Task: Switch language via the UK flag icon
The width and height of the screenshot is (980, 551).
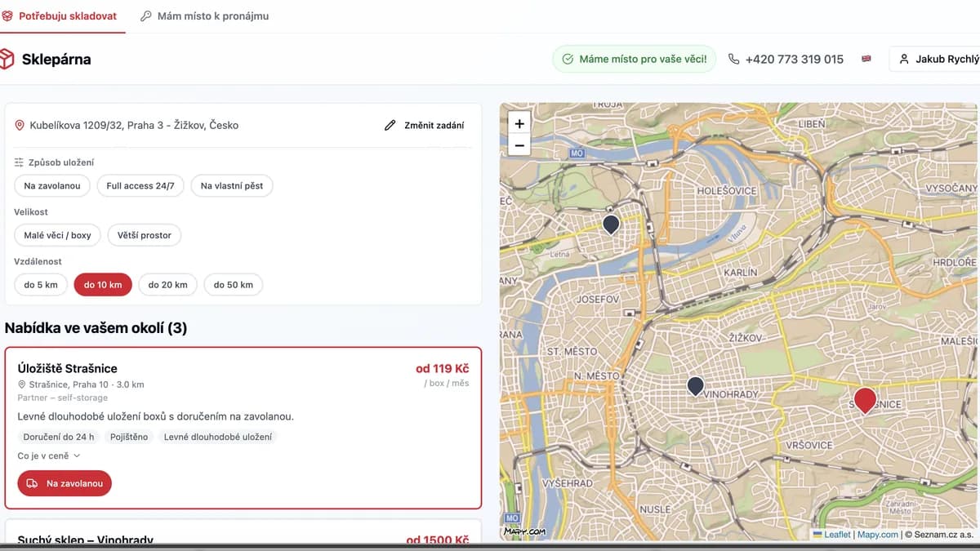Action: (x=866, y=59)
